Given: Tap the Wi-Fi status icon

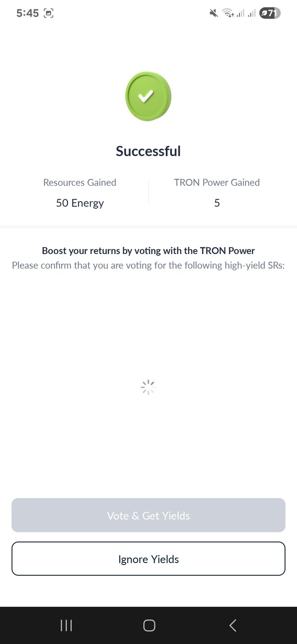Looking at the screenshot, I should coord(227,13).
